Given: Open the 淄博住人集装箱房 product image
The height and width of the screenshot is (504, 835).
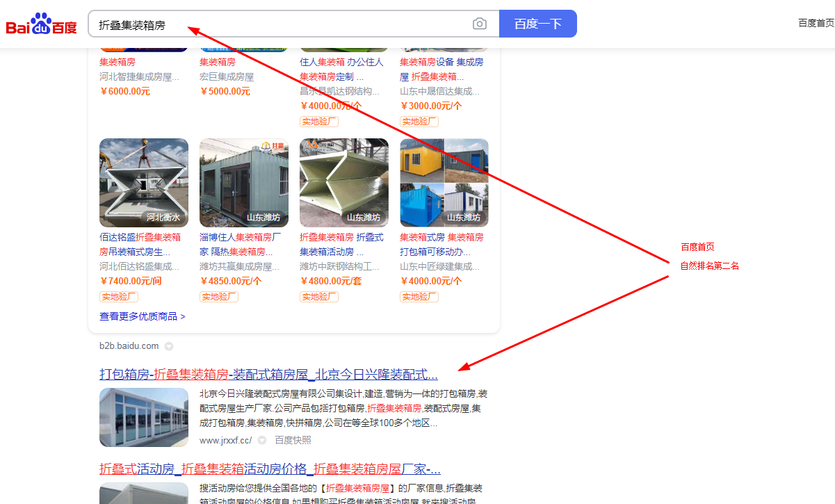Looking at the screenshot, I should 244,183.
